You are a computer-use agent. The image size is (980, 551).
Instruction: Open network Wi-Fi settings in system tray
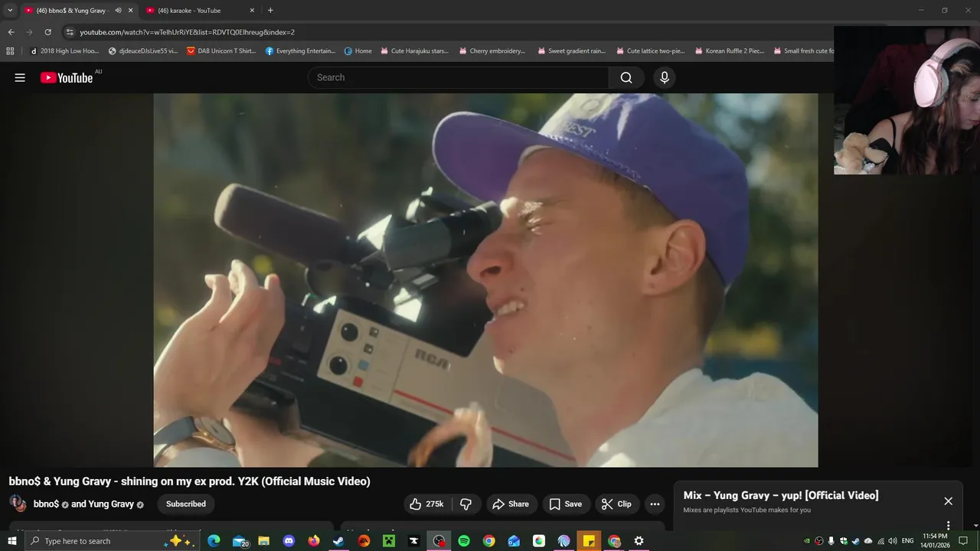880,541
